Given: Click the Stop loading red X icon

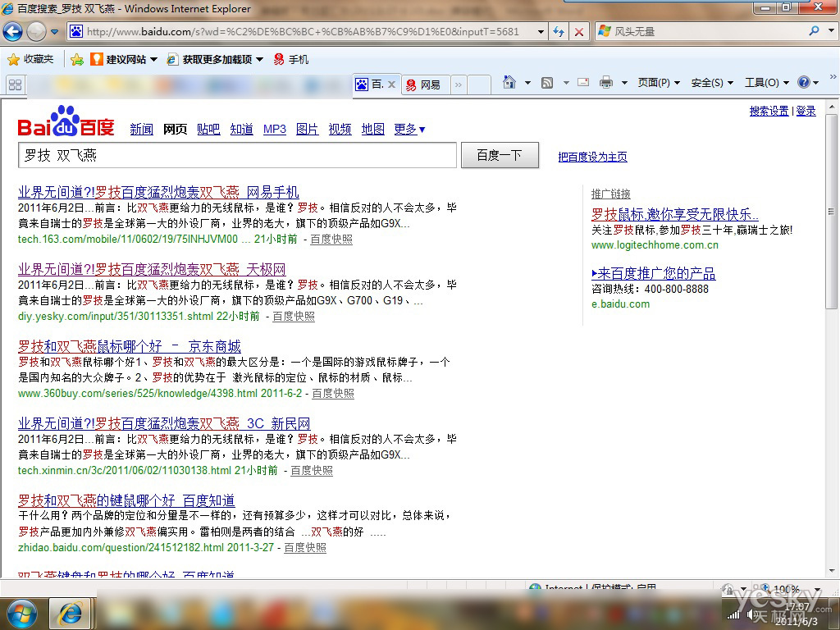Looking at the screenshot, I should point(579,32).
